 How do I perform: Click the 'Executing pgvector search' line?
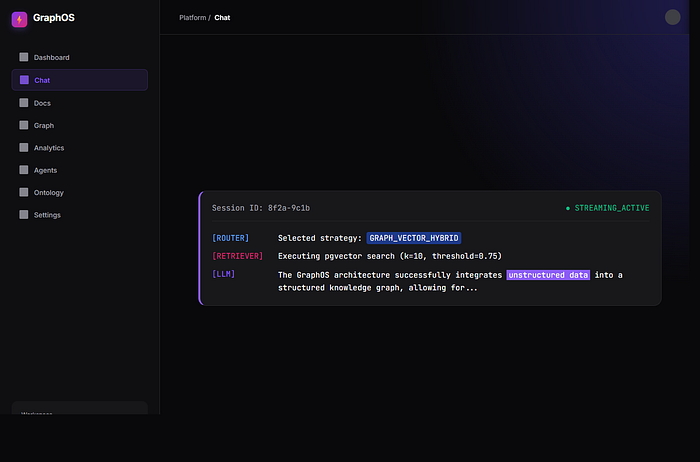[390, 256]
